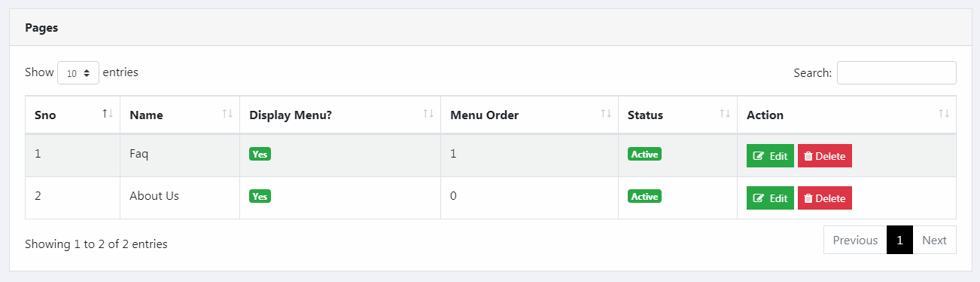Click Active status badge for Faq
This screenshot has width=980, height=282.
645,154
